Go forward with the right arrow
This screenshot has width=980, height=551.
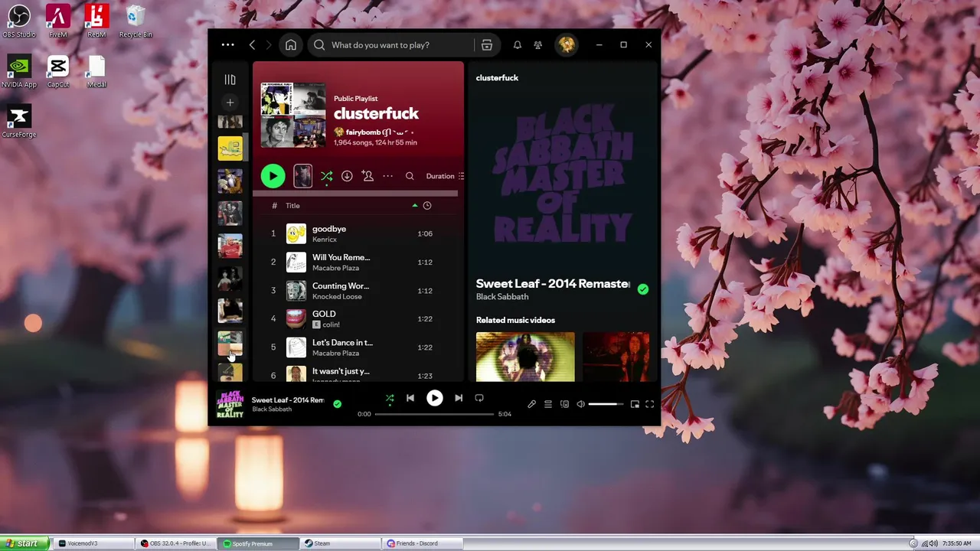269,45
